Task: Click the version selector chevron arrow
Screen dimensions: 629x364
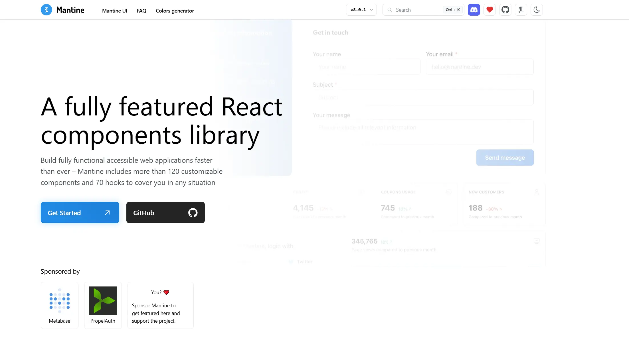Action: click(x=371, y=10)
